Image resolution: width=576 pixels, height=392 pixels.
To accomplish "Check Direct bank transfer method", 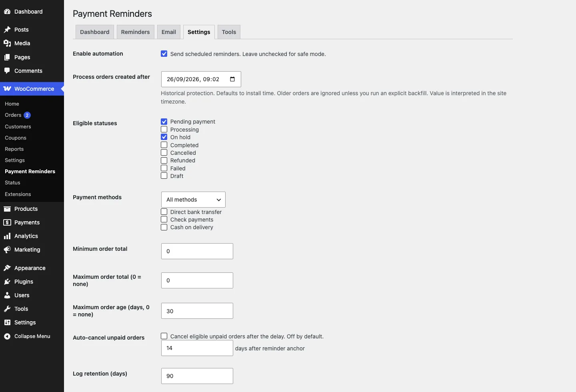I will tap(164, 212).
